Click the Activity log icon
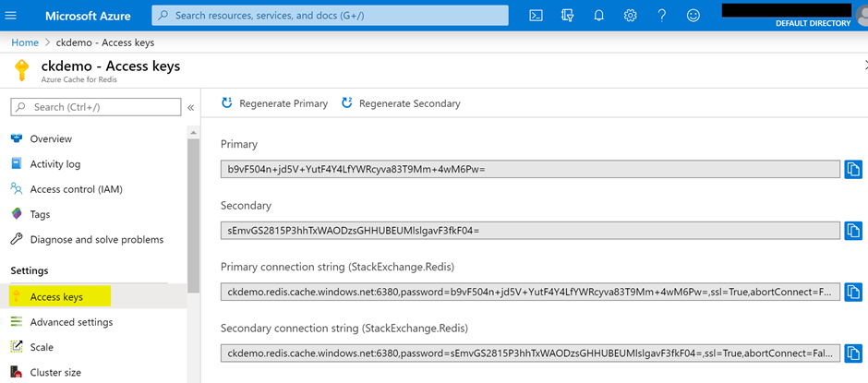The width and height of the screenshot is (868, 383). coord(17,164)
